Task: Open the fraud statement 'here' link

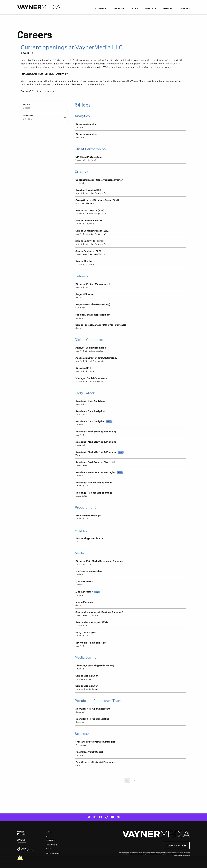Action: [x=102, y=85]
